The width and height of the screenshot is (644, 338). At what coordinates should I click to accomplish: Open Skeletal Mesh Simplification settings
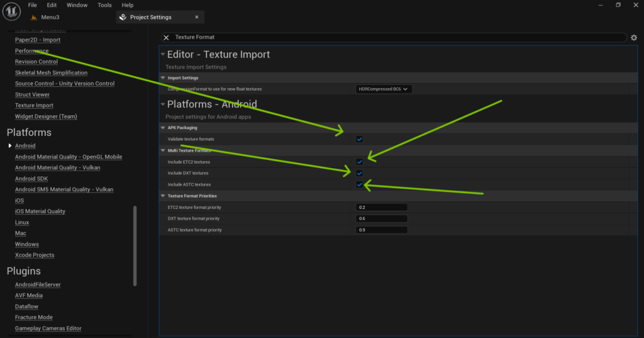pos(51,73)
